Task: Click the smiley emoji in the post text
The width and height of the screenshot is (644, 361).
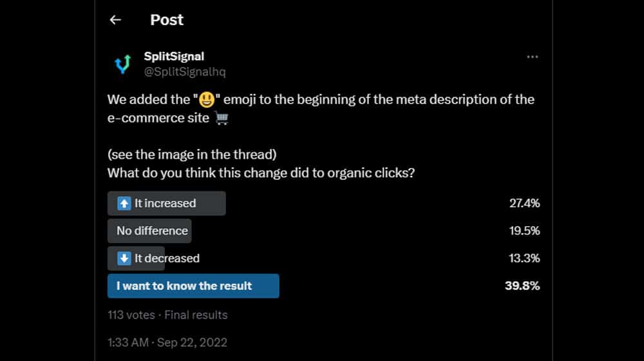Action: point(207,99)
